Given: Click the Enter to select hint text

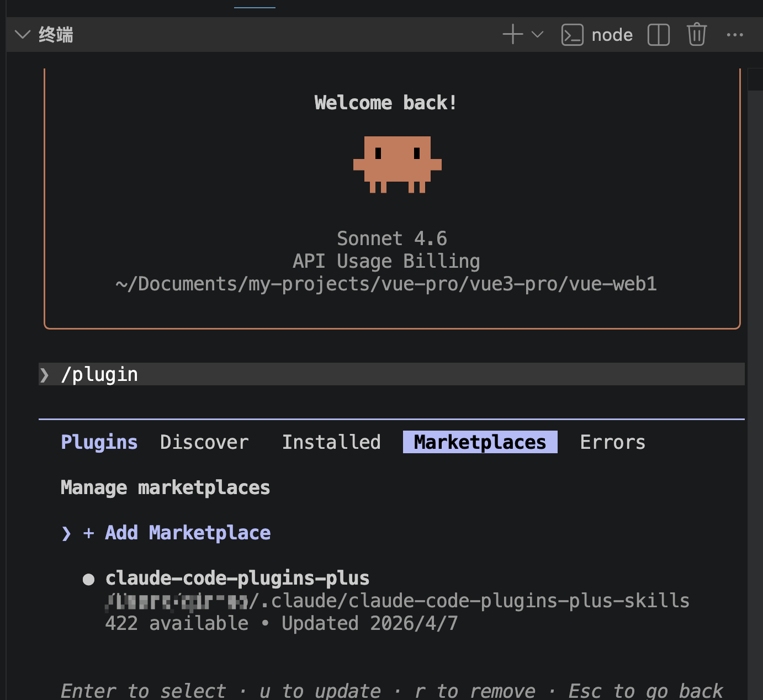Looking at the screenshot, I should (x=144, y=691).
